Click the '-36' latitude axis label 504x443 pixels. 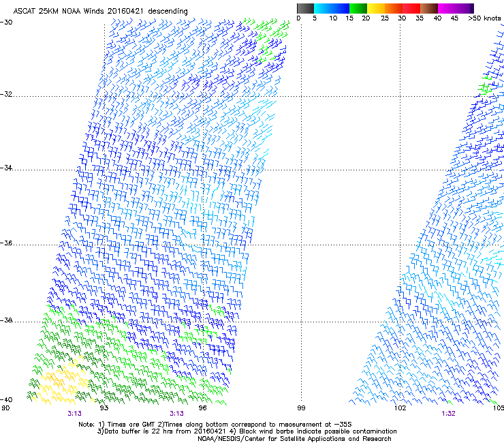[x=6, y=243]
